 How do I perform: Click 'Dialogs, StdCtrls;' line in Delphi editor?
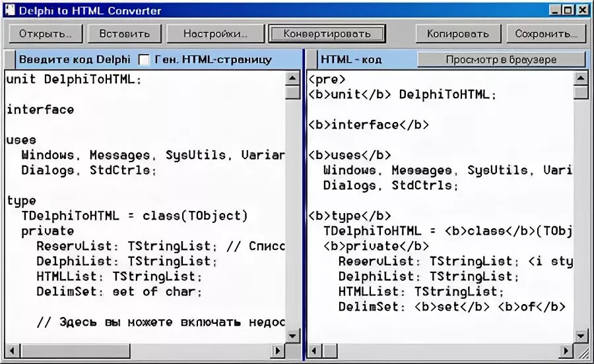pyautogui.click(x=88, y=170)
